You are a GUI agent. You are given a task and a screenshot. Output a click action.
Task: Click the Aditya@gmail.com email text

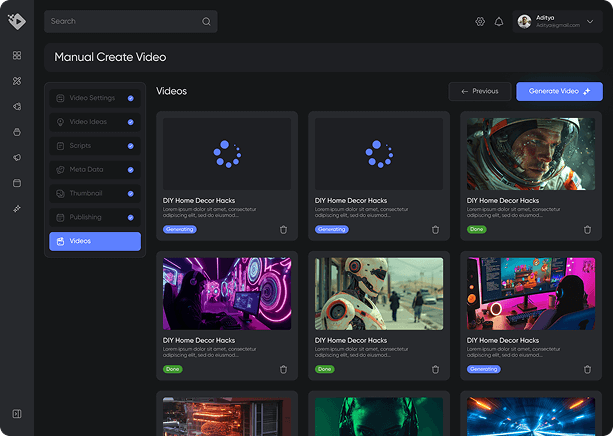pos(557,25)
